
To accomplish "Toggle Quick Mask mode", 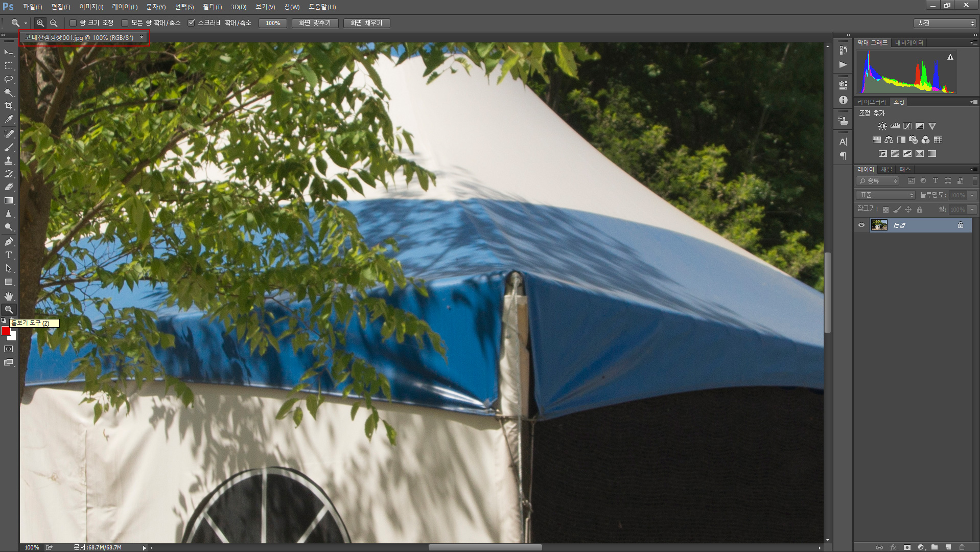I will tap(9, 349).
